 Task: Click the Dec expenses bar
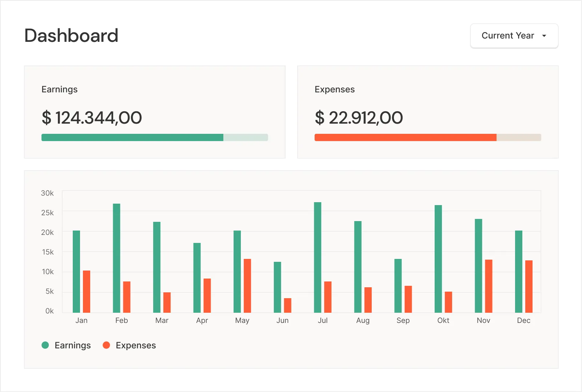[x=529, y=287]
